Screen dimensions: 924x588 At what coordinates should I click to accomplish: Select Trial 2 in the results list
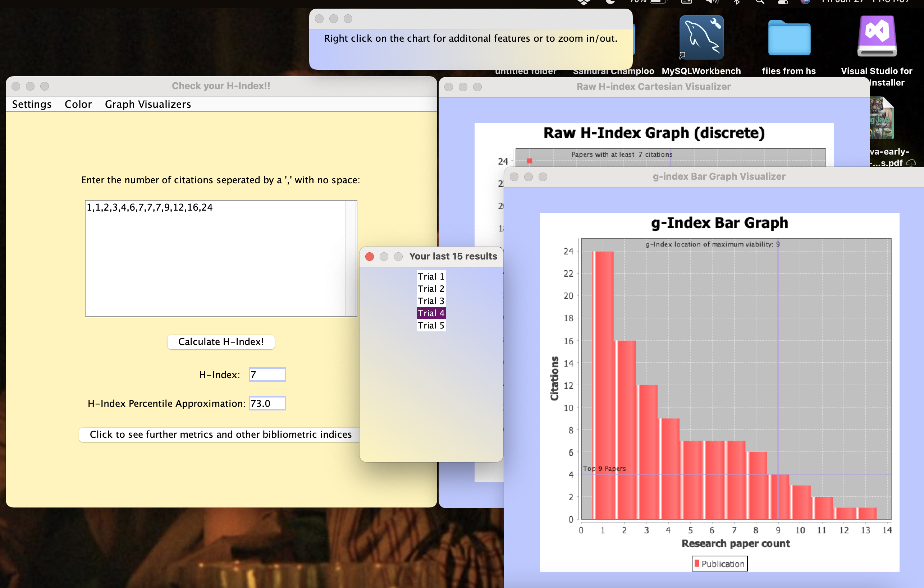pyautogui.click(x=430, y=289)
